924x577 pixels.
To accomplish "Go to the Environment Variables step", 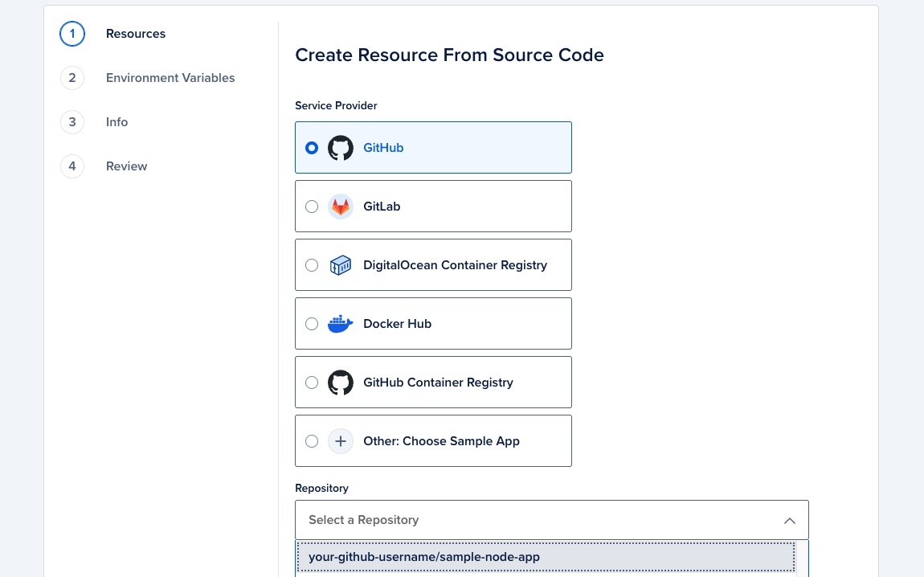I will [x=170, y=78].
